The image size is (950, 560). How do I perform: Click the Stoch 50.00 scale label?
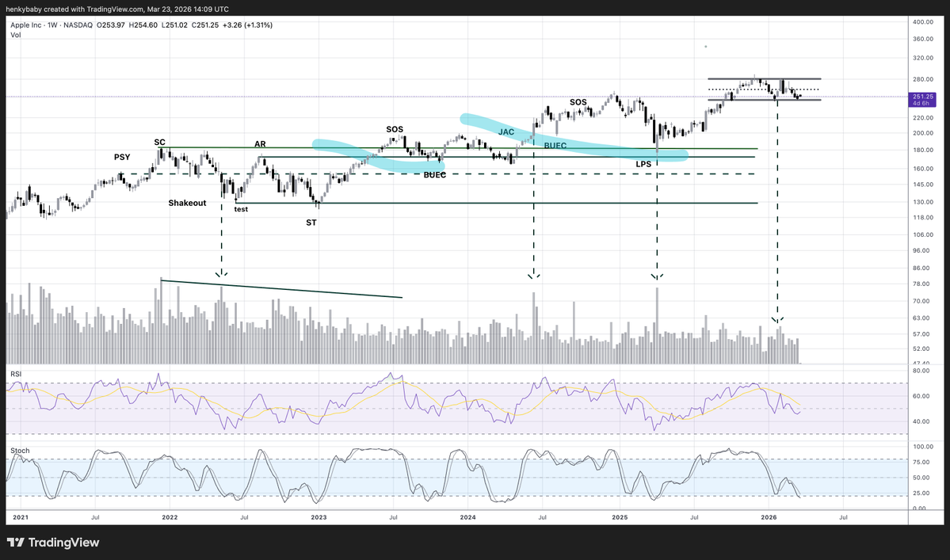pyautogui.click(x=921, y=478)
